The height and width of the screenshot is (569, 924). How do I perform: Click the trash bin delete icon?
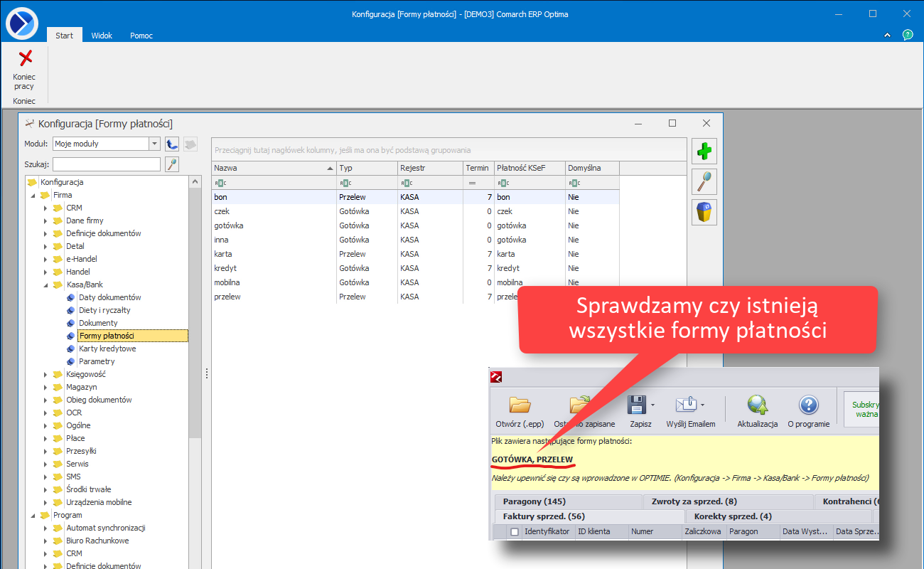coord(704,212)
